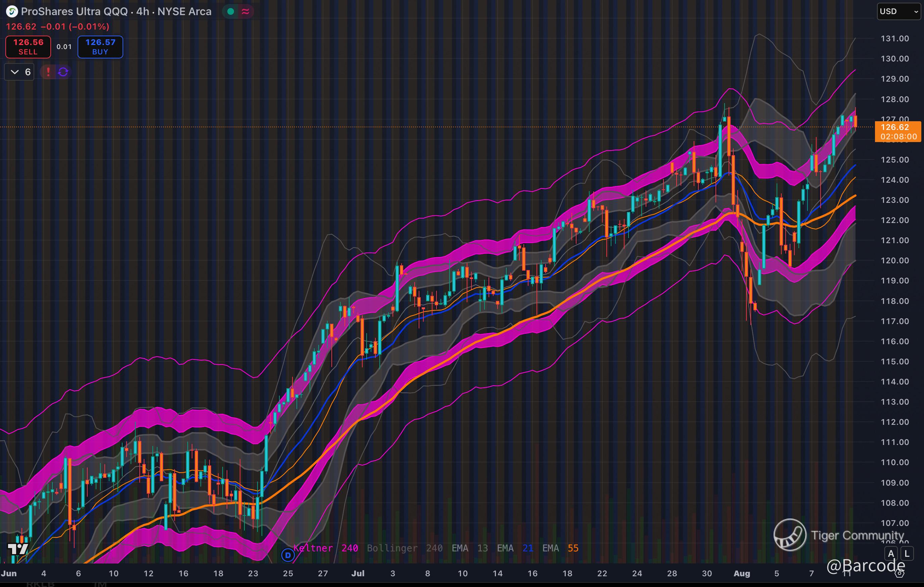Click the Keltner 240 indicator label
Viewport: 924px width, 587px height.
pos(326,548)
